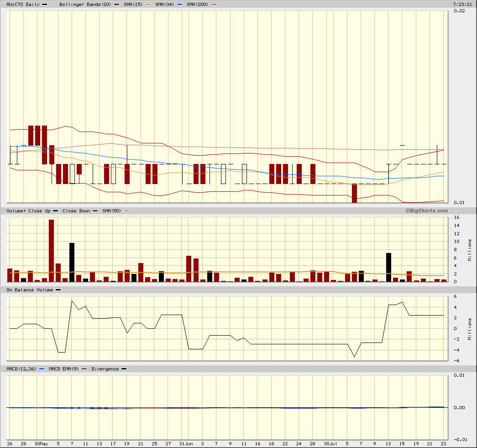Click the 0.02 price axis label

pyautogui.click(x=459, y=11)
